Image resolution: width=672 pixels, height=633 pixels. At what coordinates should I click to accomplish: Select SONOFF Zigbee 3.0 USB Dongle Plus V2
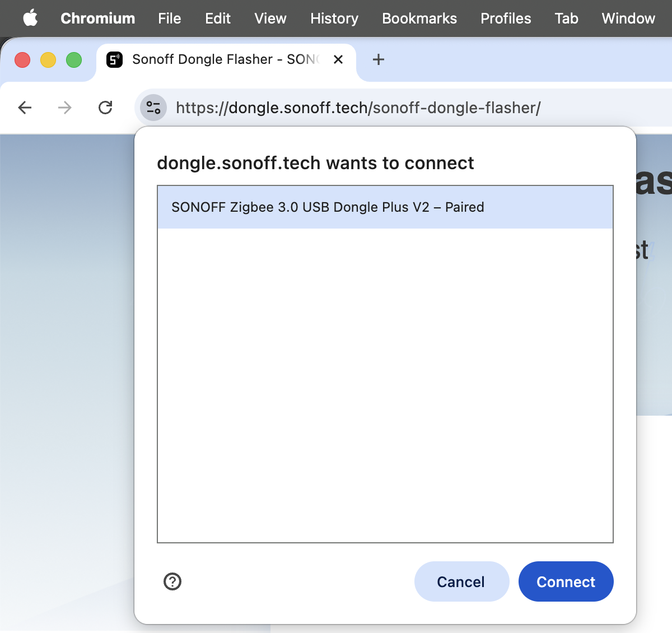385,207
